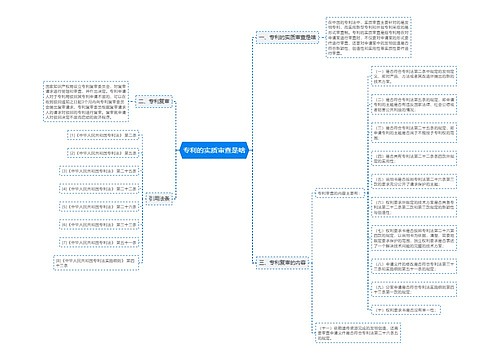Image resolution: width=500 pixels, height=360 pixels.
Task: Select the 二、专利复审 branch node
Action: [x=154, y=101]
